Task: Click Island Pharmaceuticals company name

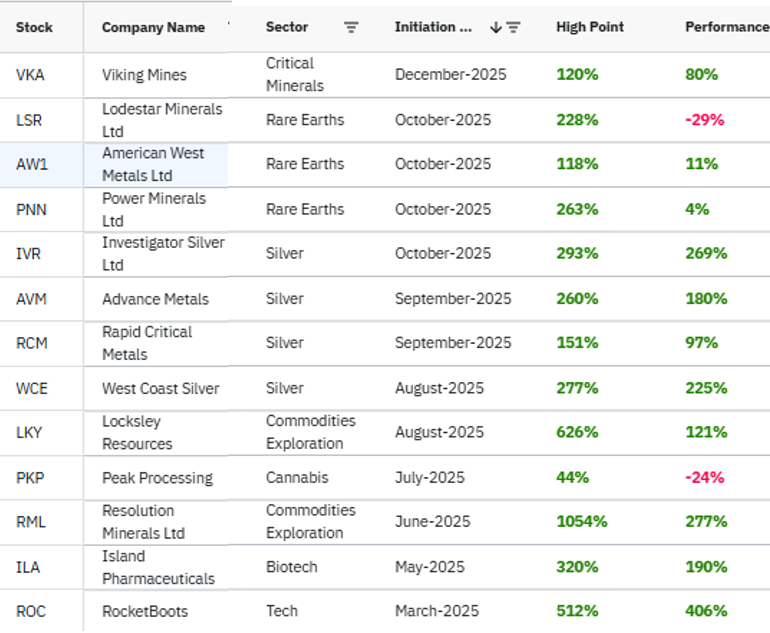Action: (158, 567)
